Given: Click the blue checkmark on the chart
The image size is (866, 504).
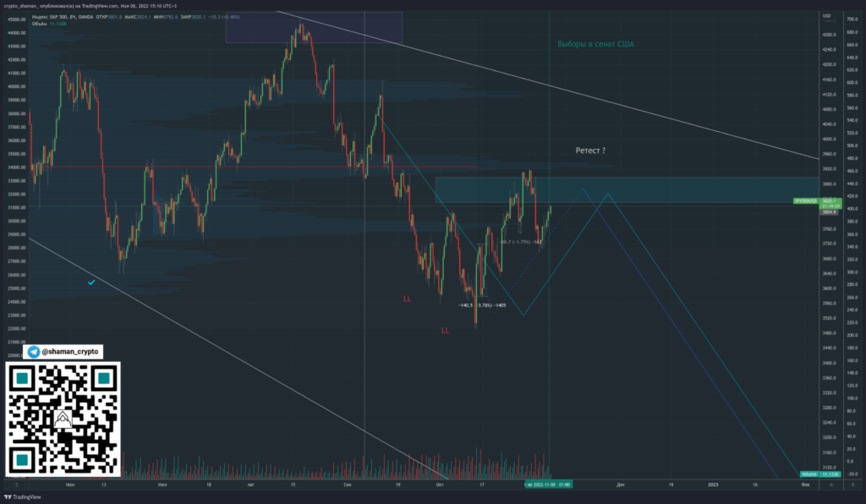Looking at the screenshot, I should [x=91, y=282].
